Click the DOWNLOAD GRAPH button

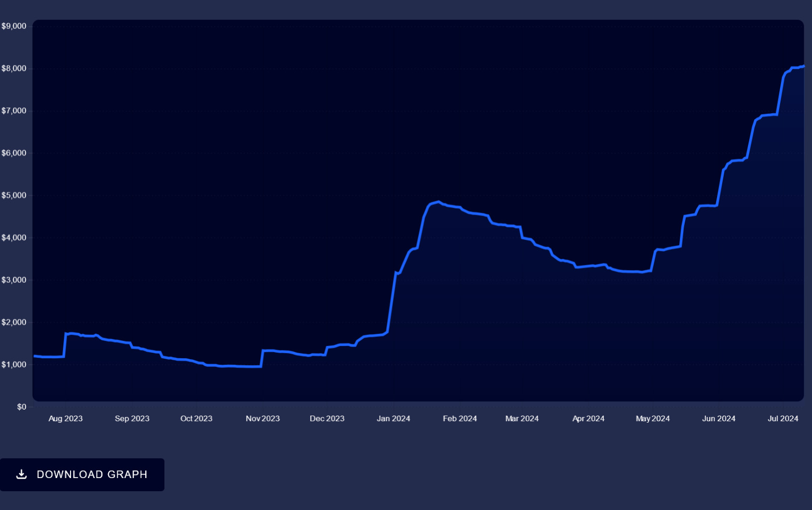(82, 474)
